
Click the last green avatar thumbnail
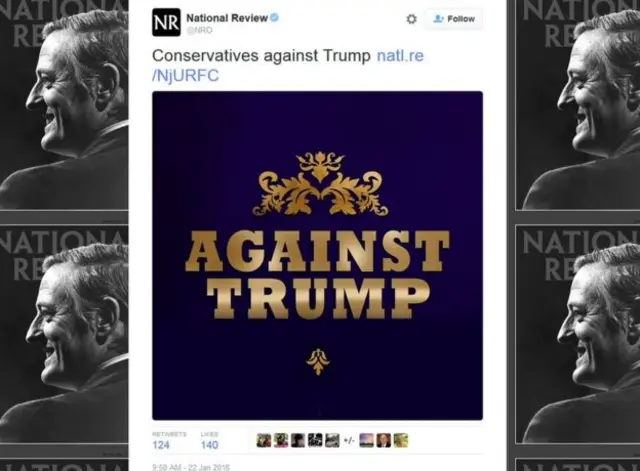coord(401,440)
